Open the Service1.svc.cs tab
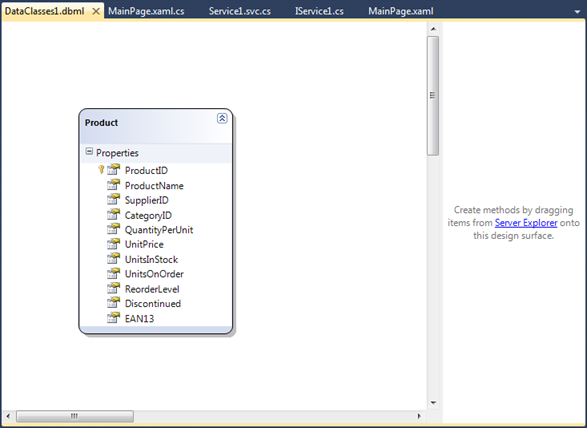The height and width of the screenshot is (428, 587). coord(240,11)
